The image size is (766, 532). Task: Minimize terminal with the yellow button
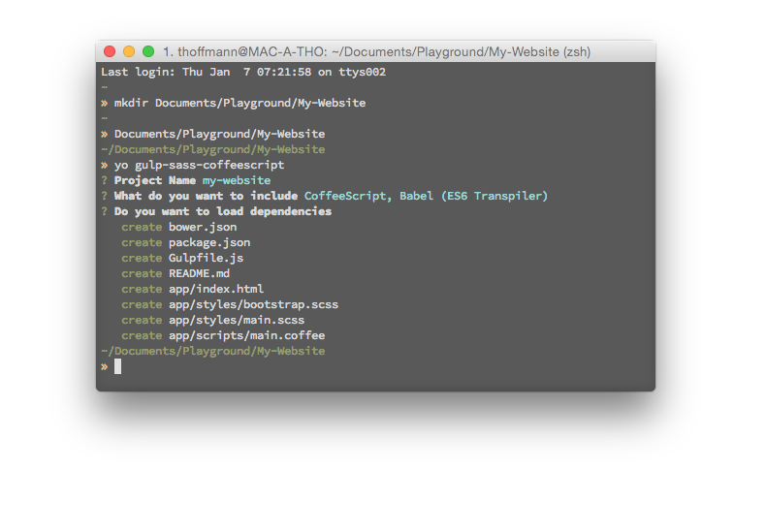click(x=129, y=51)
